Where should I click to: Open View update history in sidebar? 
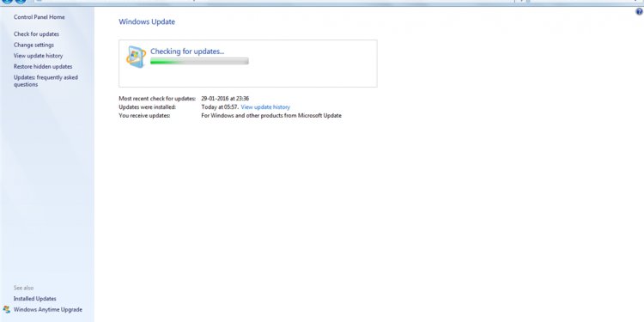click(x=38, y=56)
